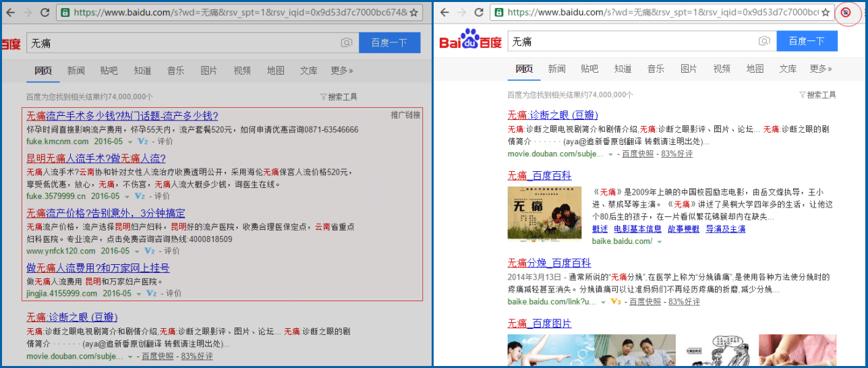Switch to the 视频 tab in the right window
Viewport: 868px width, 368px height.
[x=722, y=69]
